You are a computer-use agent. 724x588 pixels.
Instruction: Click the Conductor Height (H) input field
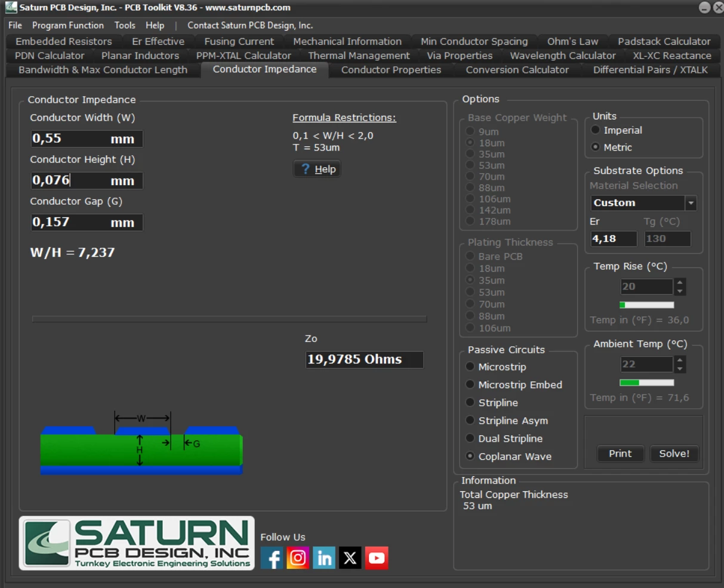[x=87, y=180]
